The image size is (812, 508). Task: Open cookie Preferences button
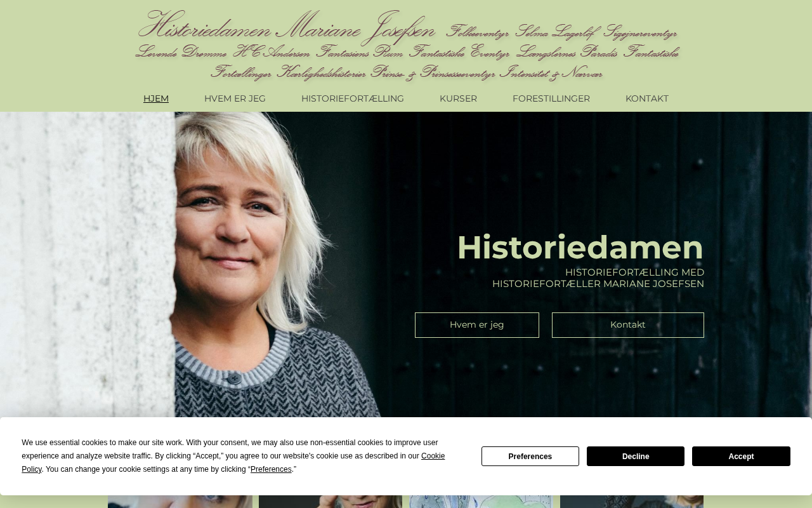[530, 457]
